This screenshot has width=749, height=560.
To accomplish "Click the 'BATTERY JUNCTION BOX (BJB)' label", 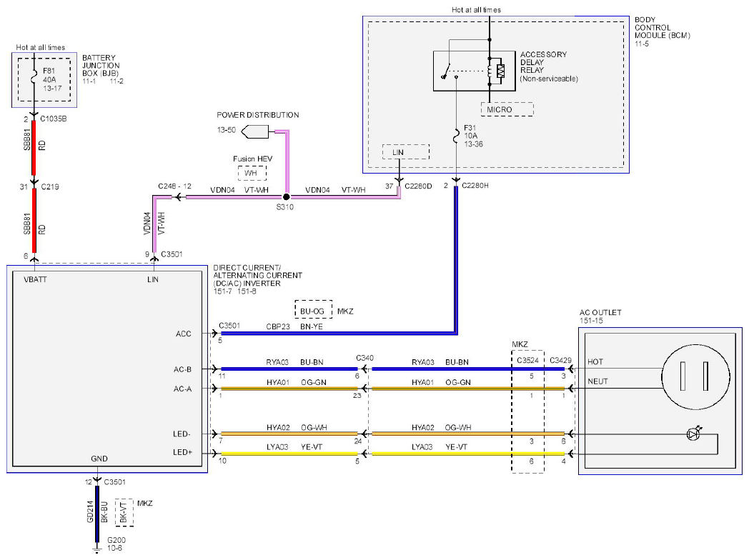I will [101, 66].
